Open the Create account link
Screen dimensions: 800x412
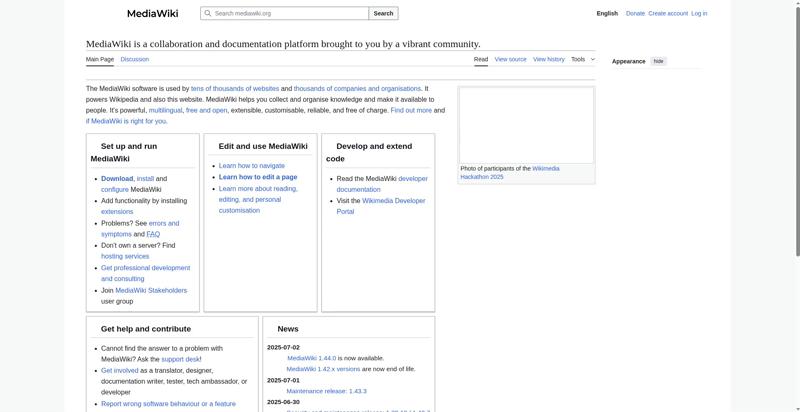pos(668,14)
